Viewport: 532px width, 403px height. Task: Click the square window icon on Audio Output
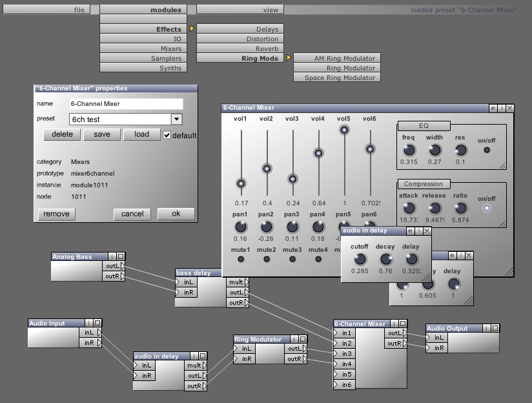(x=495, y=328)
